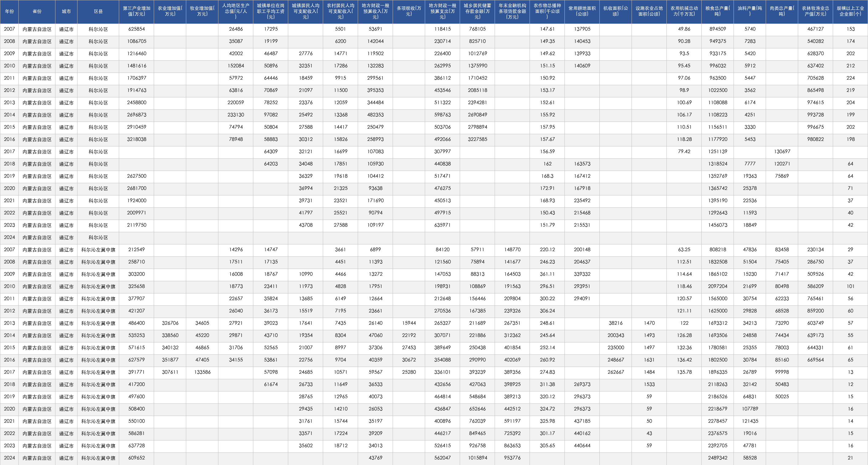This screenshot has height=465, width=868.
Task: Select the 油料产量 column header
Action: point(750,11)
